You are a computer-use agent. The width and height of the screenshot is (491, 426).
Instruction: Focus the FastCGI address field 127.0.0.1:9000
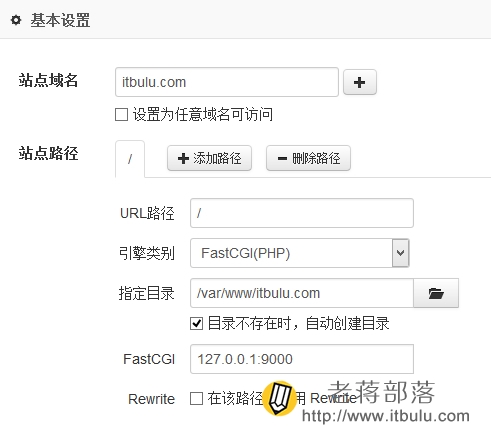[x=302, y=359]
